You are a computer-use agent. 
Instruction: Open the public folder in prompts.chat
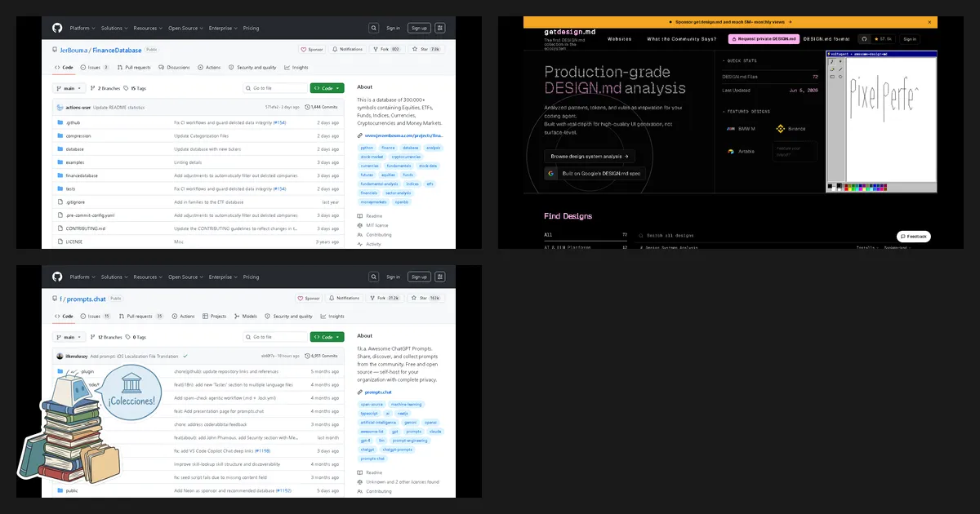coord(72,491)
